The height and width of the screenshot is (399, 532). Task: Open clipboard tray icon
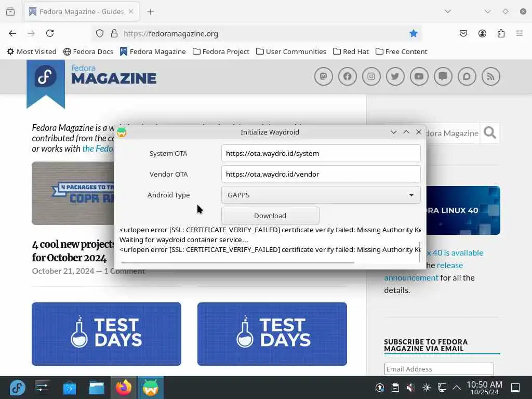[x=395, y=388]
